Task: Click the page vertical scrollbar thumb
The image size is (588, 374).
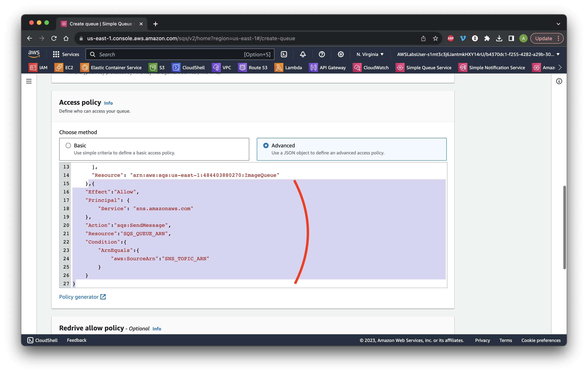Action: [564, 227]
